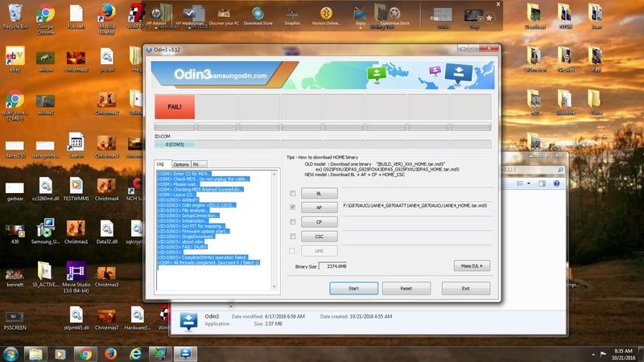This screenshot has width=644, height=362.
Task: Click the Explorer window help question-mark icon
Action: pyautogui.click(x=556, y=183)
